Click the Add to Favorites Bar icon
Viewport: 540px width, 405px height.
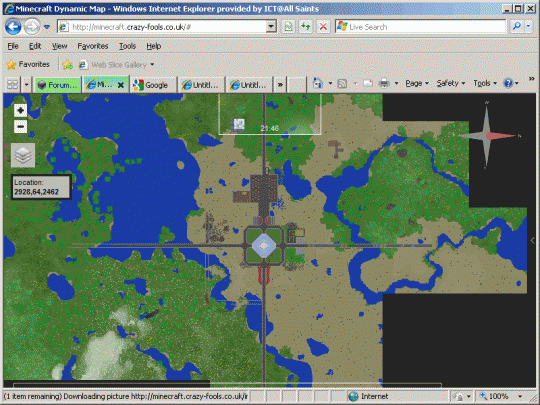[68, 65]
